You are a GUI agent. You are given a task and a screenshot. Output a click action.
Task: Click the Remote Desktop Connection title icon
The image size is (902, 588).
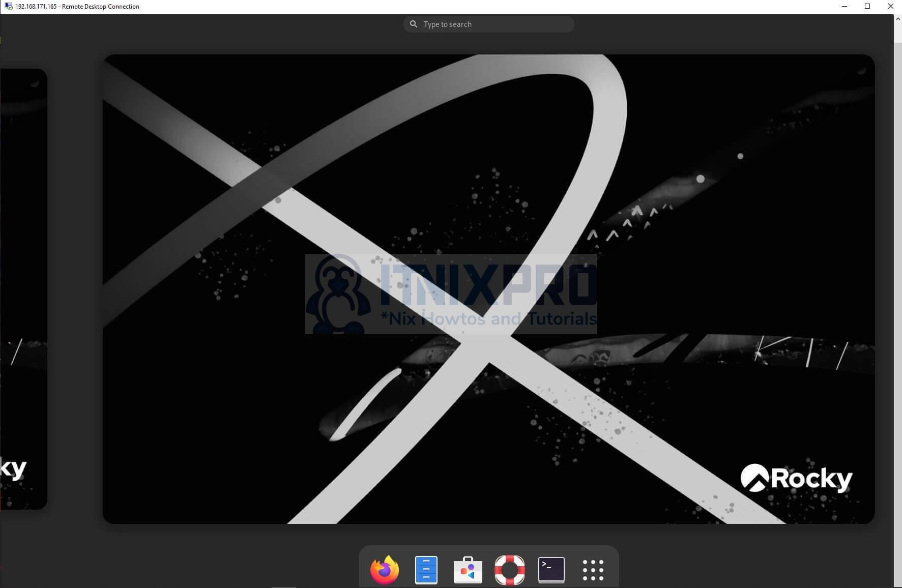(8, 6)
